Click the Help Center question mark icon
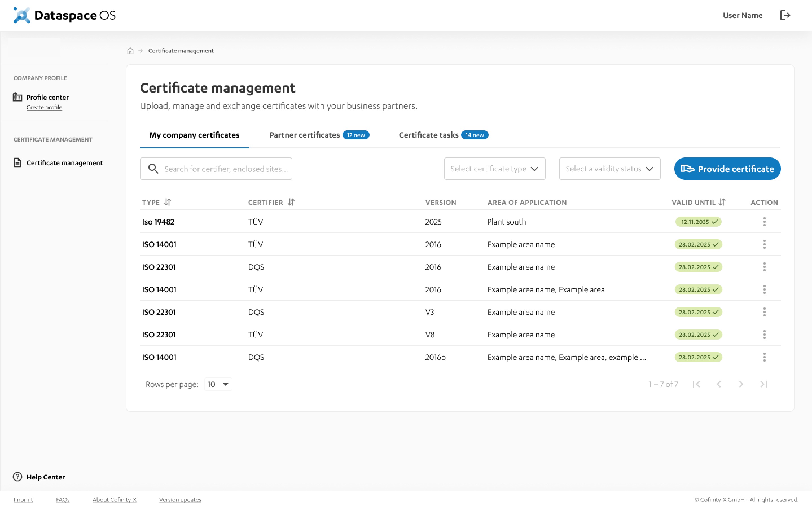 pos(17,477)
